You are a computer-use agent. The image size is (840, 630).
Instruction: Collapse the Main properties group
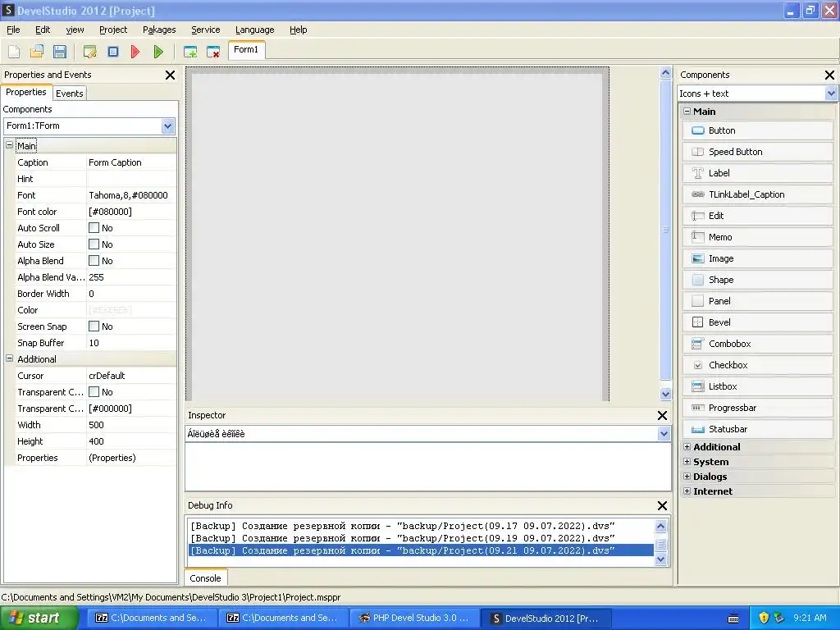[9, 145]
